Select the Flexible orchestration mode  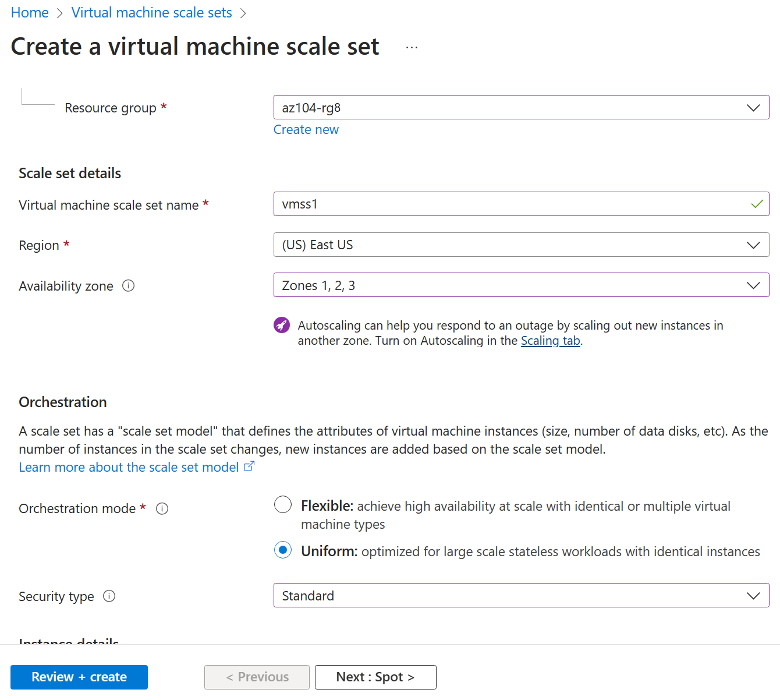(x=283, y=504)
